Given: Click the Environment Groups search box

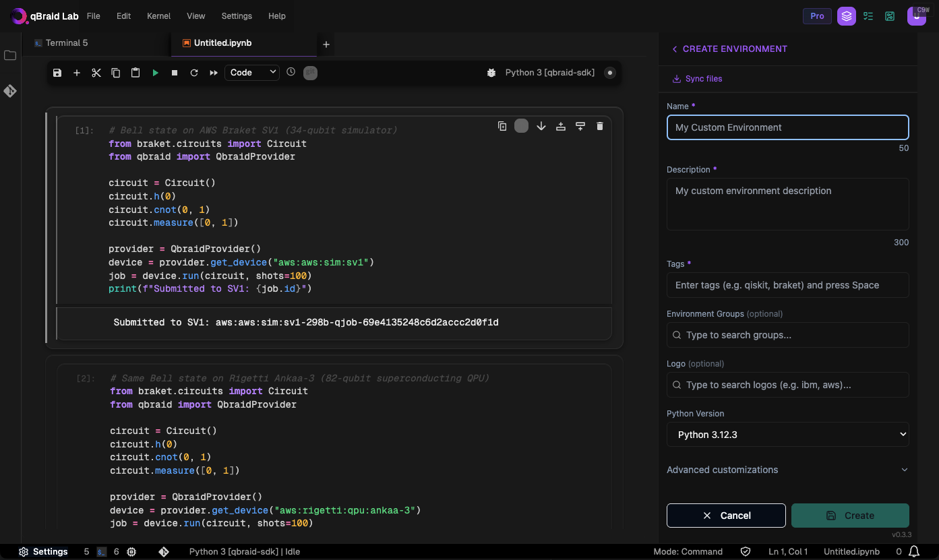Looking at the screenshot, I should click(x=788, y=335).
